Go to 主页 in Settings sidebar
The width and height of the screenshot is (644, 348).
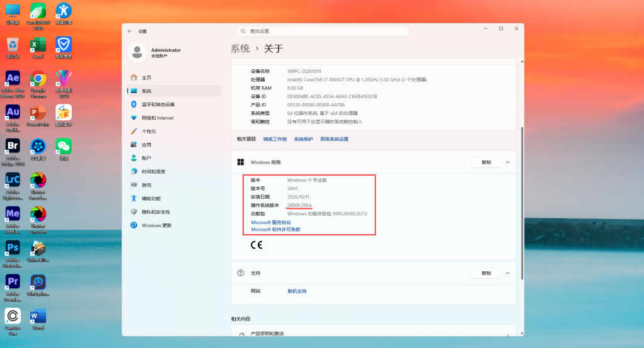coord(174,77)
